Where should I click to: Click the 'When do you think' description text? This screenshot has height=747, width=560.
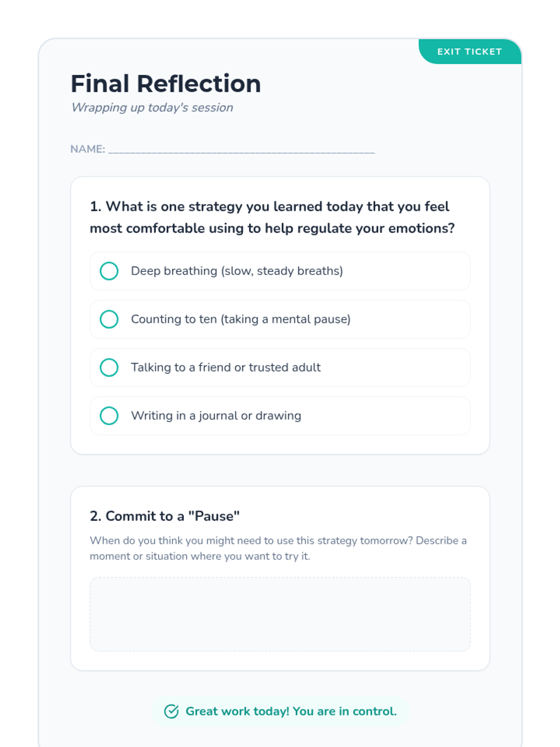coord(278,548)
